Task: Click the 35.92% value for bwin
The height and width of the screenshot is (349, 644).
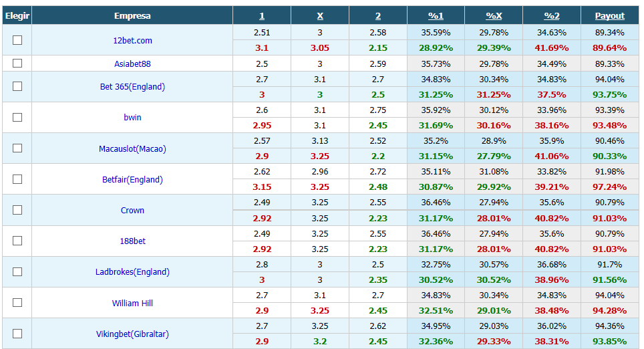Action: click(x=436, y=110)
